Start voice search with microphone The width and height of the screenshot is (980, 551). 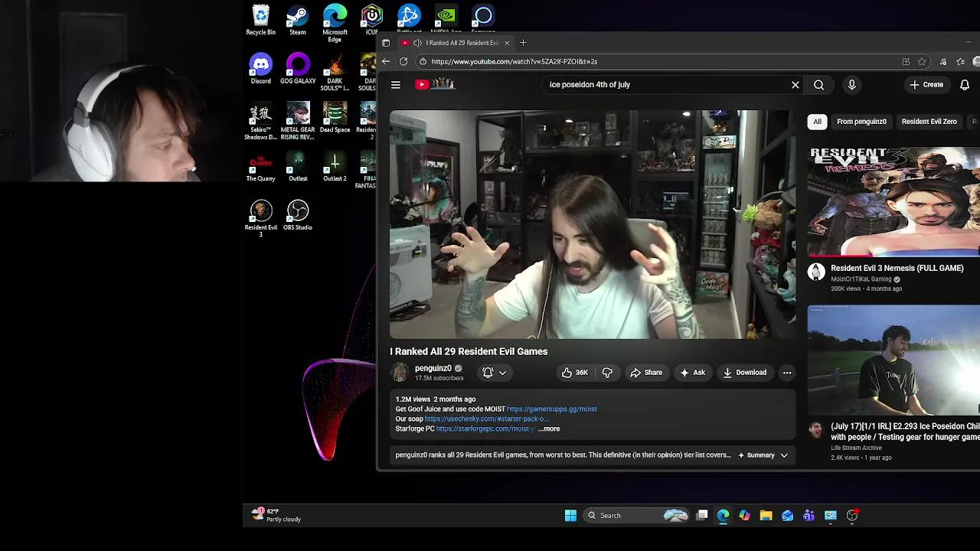[851, 85]
